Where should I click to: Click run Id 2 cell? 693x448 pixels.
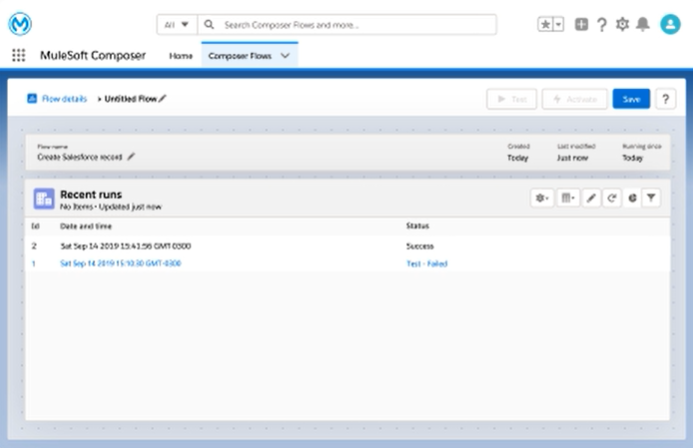(34, 246)
